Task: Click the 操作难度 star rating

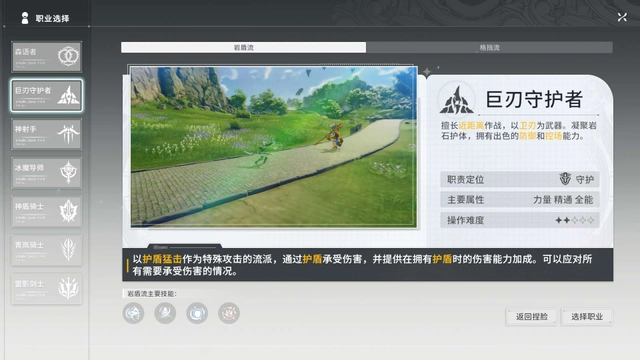Action: [574, 220]
